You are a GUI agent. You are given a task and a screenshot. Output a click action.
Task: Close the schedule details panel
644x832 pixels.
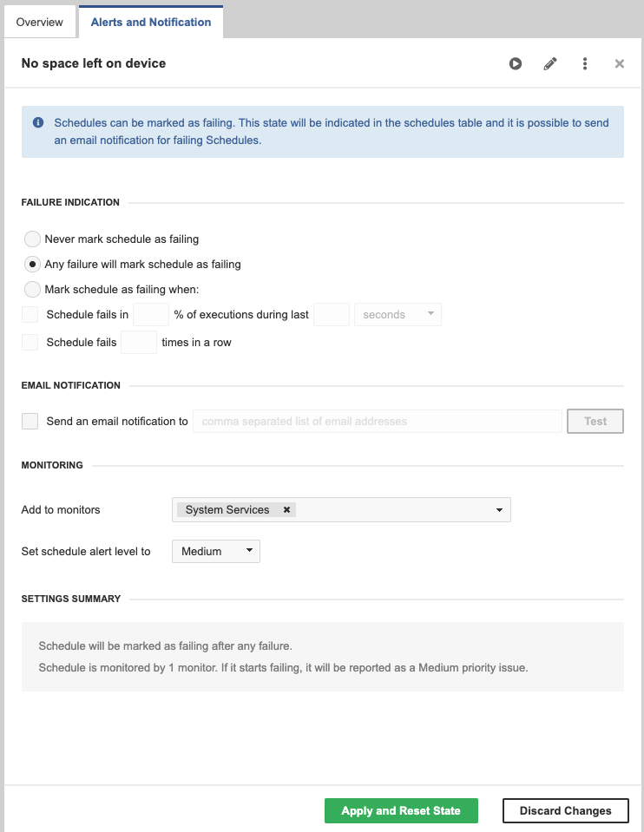coord(619,63)
